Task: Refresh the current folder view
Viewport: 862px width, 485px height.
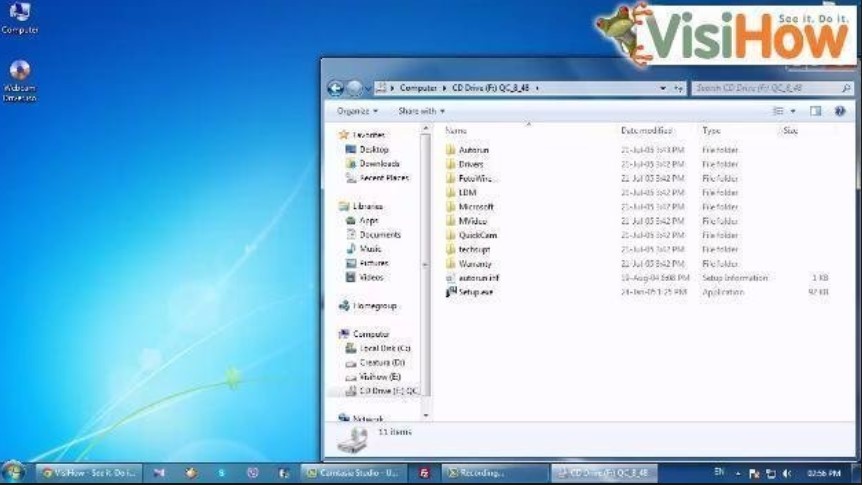Action: tap(678, 88)
